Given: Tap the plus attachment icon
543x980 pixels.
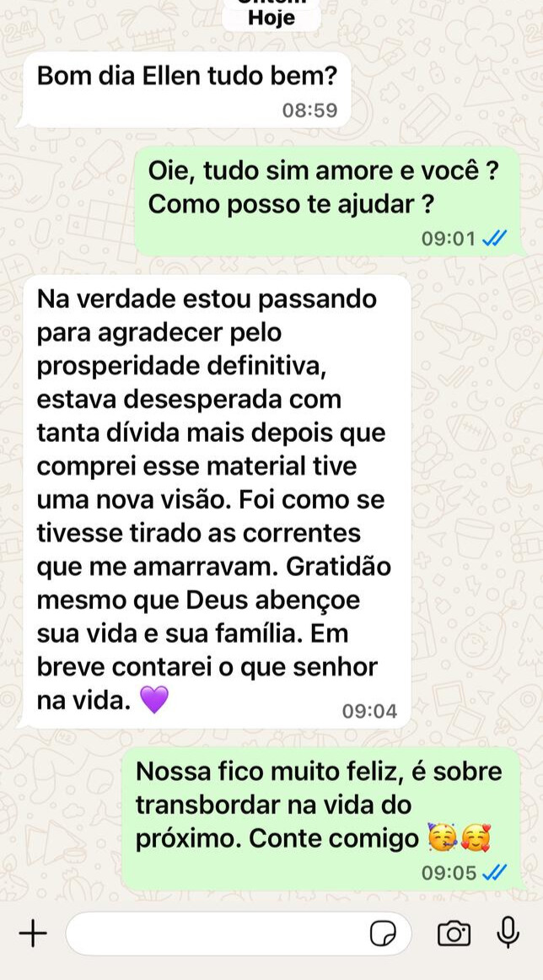Looking at the screenshot, I should (33, 934).
